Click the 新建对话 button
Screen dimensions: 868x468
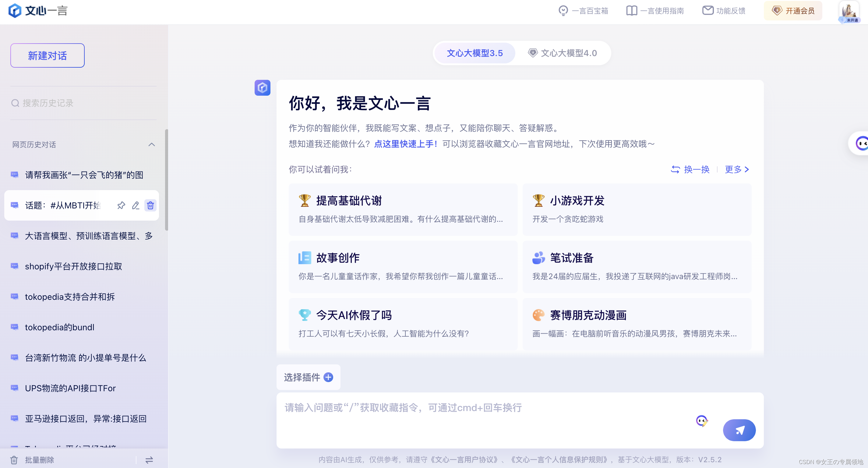coord(48,55)
